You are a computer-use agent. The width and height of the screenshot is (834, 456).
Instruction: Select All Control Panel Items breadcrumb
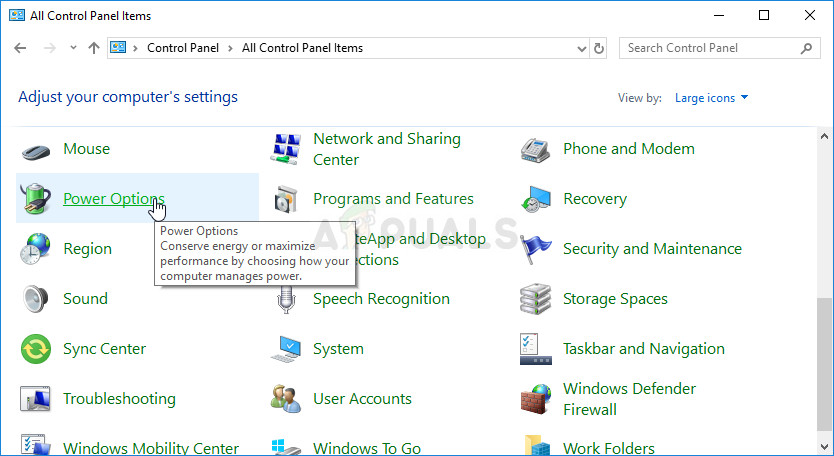click(302, 48)
